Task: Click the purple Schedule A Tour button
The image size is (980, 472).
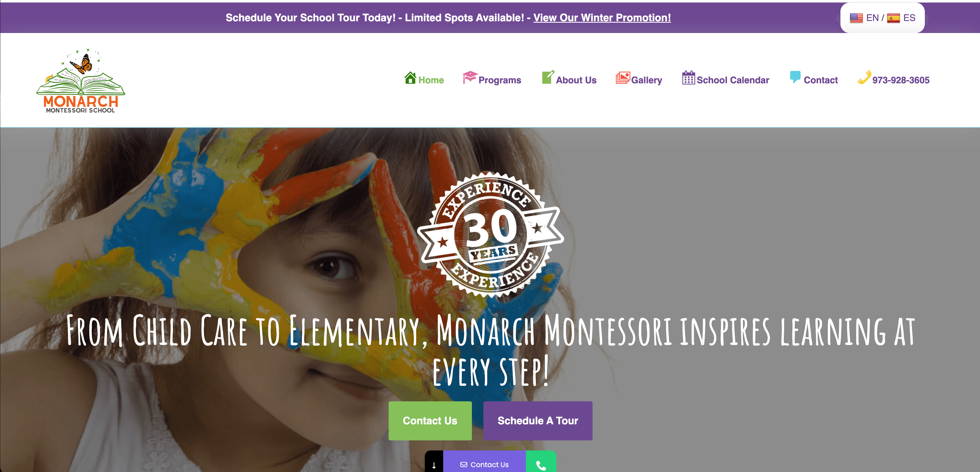Action: coord(538,421)
